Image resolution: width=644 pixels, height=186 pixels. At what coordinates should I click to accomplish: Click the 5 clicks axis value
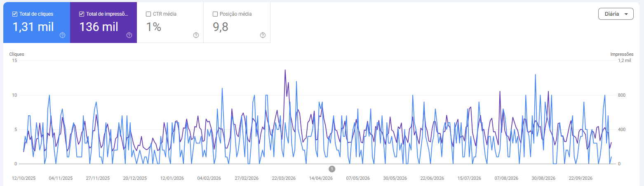pyautogui.click(x=16, y=129)
